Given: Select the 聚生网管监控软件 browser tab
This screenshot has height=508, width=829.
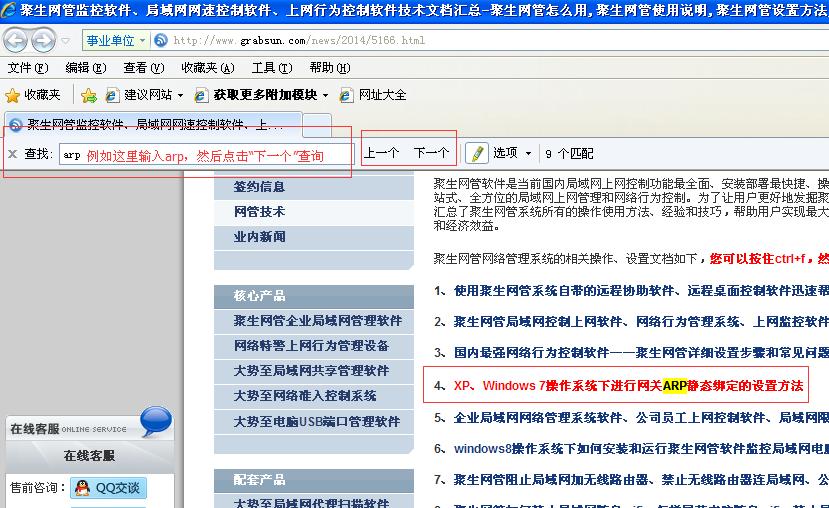Looking at the screenshot, I should point(150,125).
